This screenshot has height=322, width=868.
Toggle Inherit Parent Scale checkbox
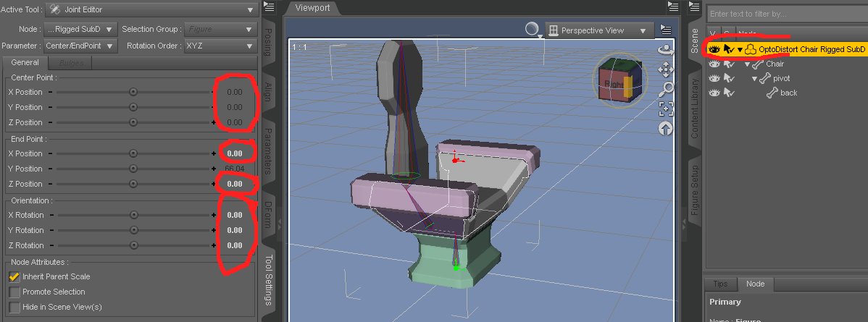(14, 276)
